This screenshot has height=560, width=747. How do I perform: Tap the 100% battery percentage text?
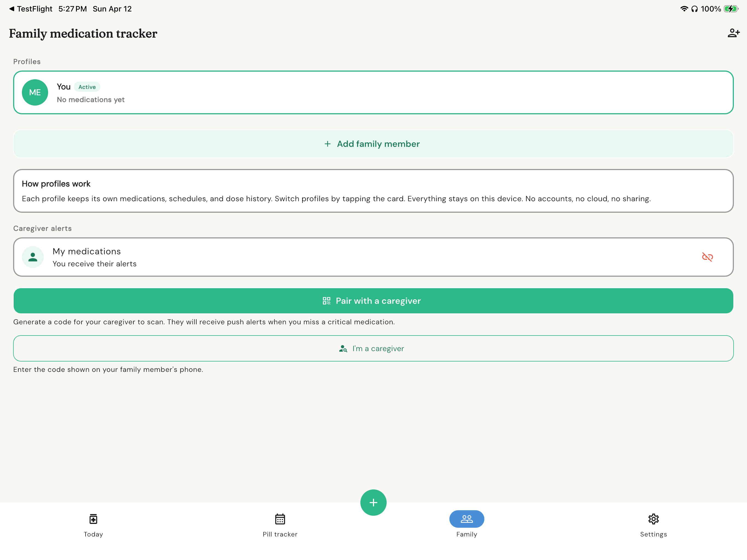(x=711, y=9)
